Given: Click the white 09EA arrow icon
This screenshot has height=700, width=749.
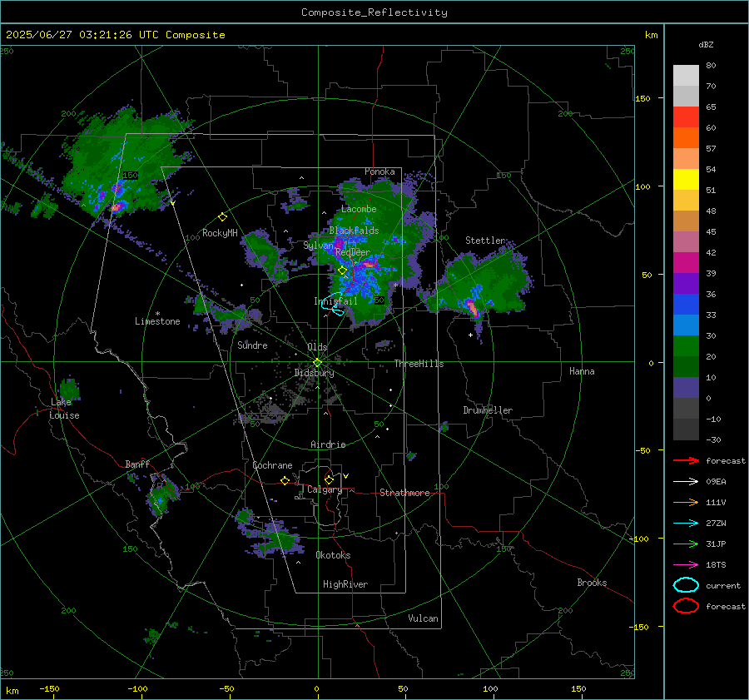Looking at the screenshot, I should [686, 482].
